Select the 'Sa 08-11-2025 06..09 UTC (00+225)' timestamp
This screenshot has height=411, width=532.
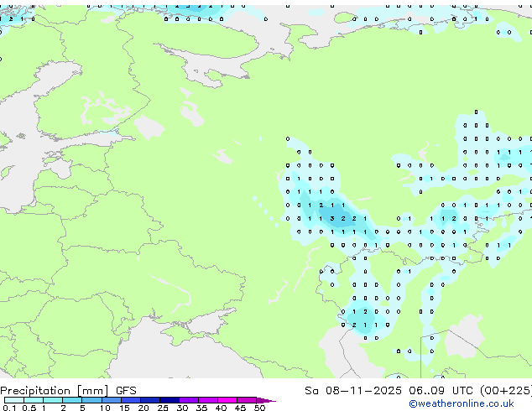[418, 391]
